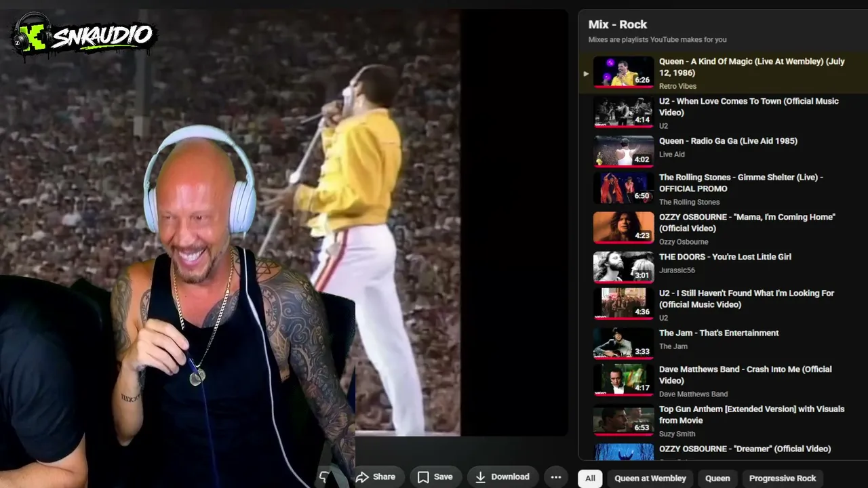Open the You're Lost Little Girl thumbnail

pos(623,267)
